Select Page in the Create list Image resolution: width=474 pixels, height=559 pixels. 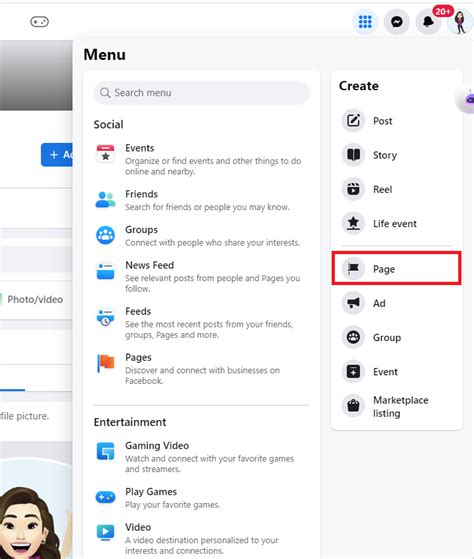(396, 268)
